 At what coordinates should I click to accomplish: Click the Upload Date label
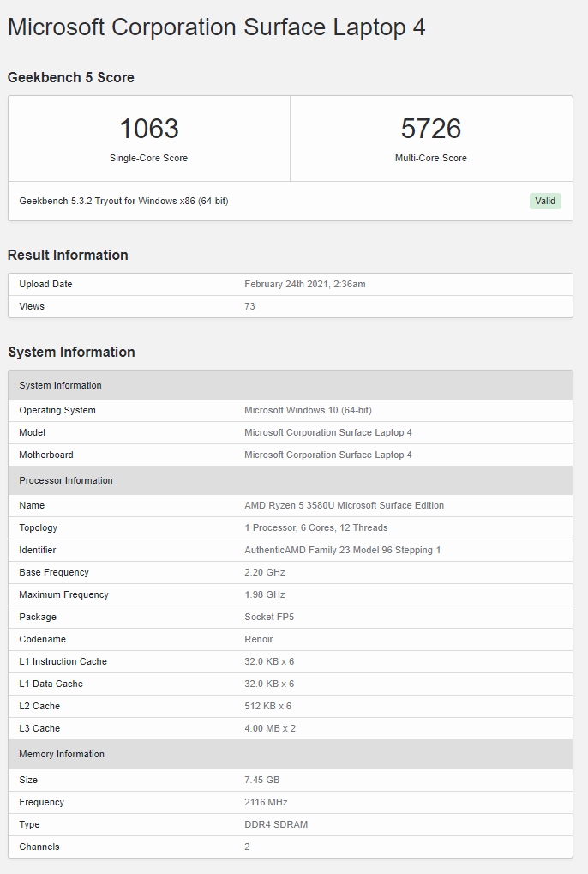pyautogui.click(x=45, y=284)
